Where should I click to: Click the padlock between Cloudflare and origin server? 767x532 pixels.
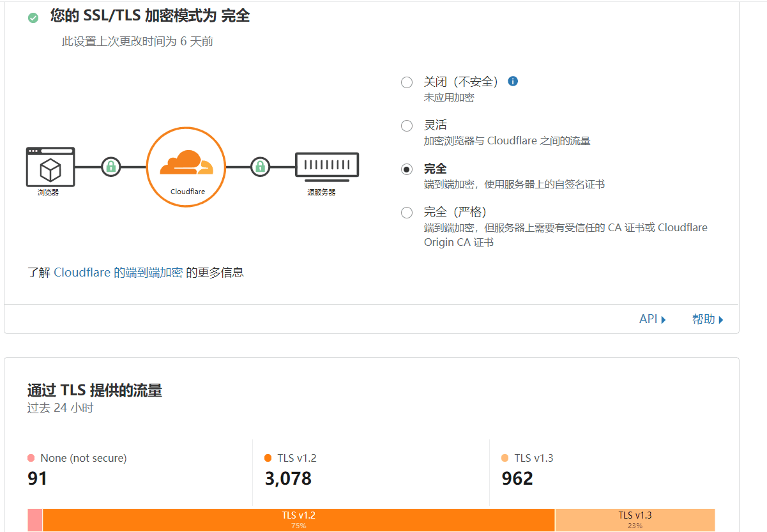260,167
